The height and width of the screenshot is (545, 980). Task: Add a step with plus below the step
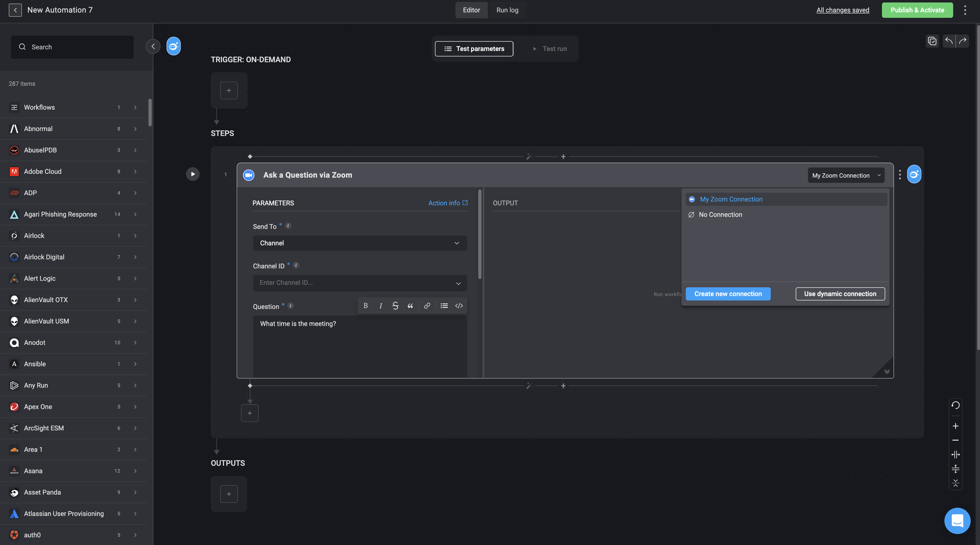click(x=250, y=413)
